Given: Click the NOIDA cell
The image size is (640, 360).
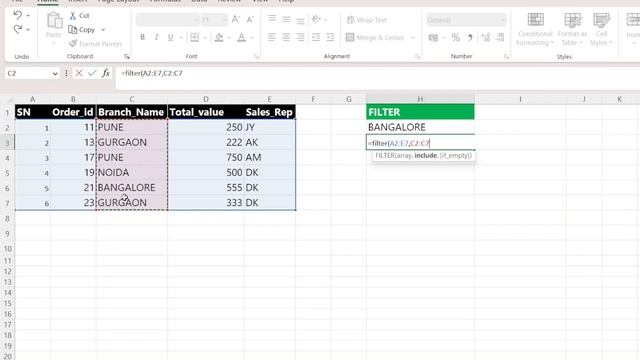Looking at the screenshot, I should [132, 172].
